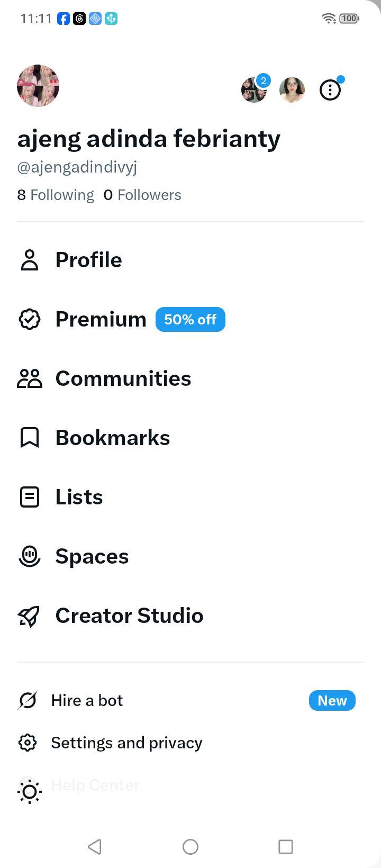This screenshot has height=868, width=381.
Task: Select the Creator Studio menu item
Action: (x=190, y=616)
